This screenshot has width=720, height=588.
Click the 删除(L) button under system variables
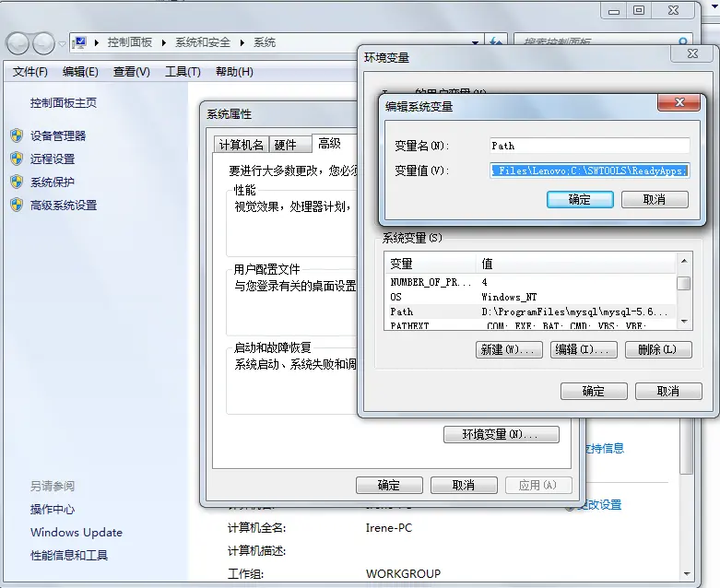(x=656, y=349)
